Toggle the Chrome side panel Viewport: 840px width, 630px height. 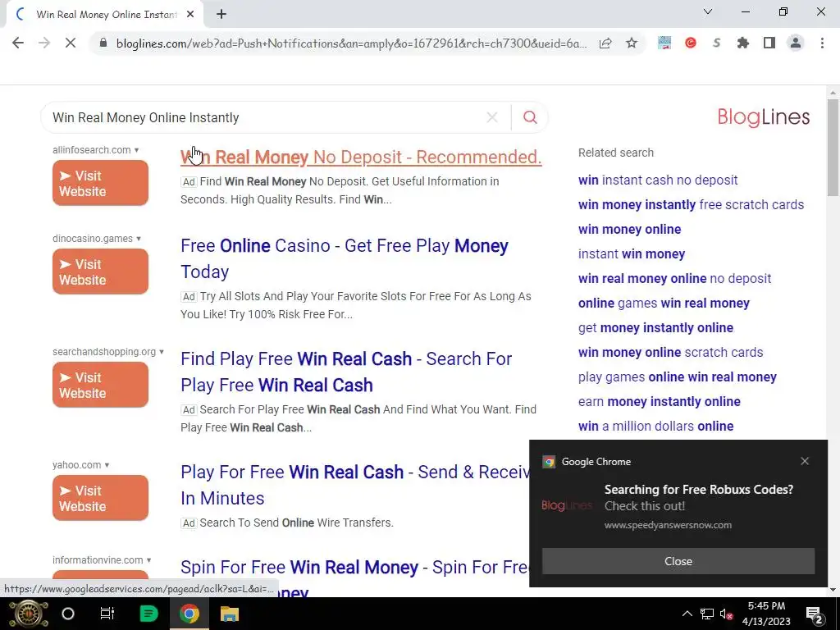tap(769, 43)
